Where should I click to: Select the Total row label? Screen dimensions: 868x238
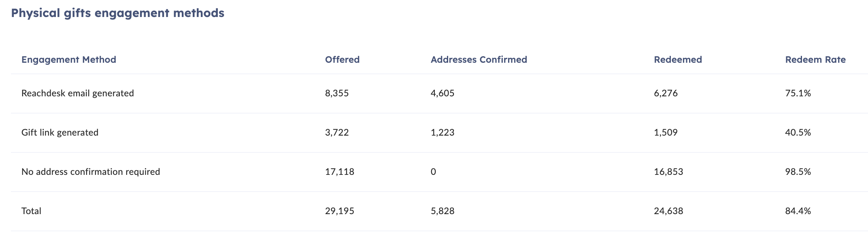click(31, 211)
